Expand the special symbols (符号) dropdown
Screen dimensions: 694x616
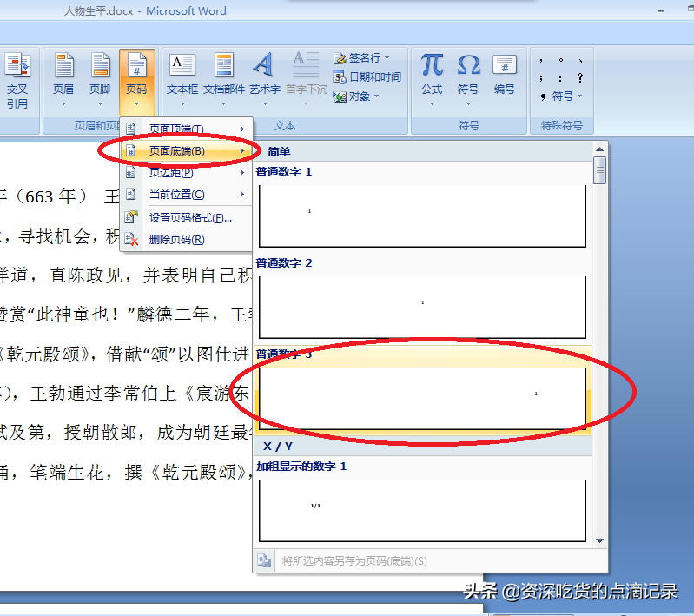point(562,96)
